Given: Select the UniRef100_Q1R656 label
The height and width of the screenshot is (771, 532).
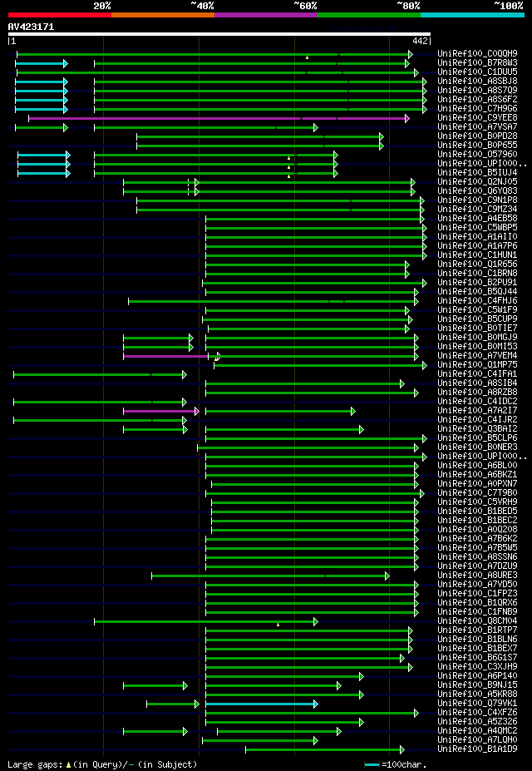Looking at the screenshot, I should [477, 265].
